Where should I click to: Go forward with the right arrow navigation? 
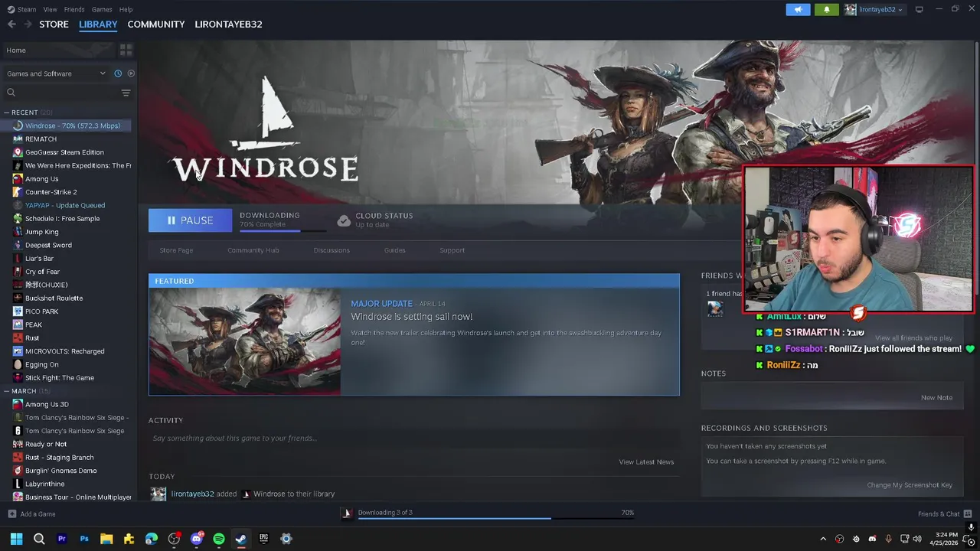click(x=28, y=24)
